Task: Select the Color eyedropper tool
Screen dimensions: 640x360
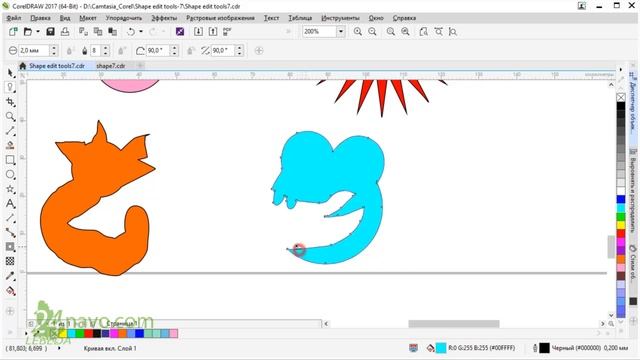Action: pos(11,276)
